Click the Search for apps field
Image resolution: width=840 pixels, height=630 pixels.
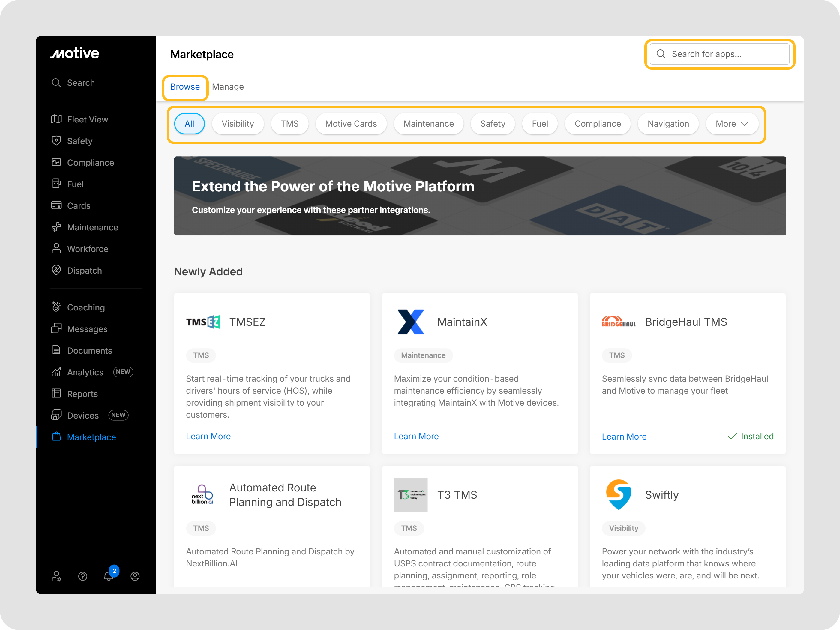tap(720, 54)
